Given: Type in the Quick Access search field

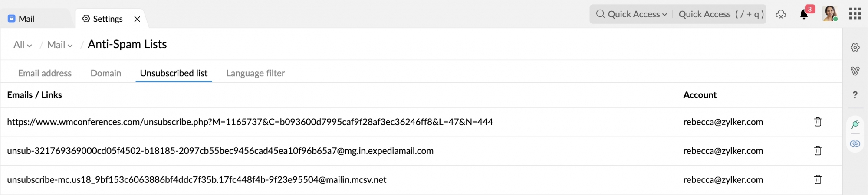Looking at the screenshot, I should pos(720,14).
